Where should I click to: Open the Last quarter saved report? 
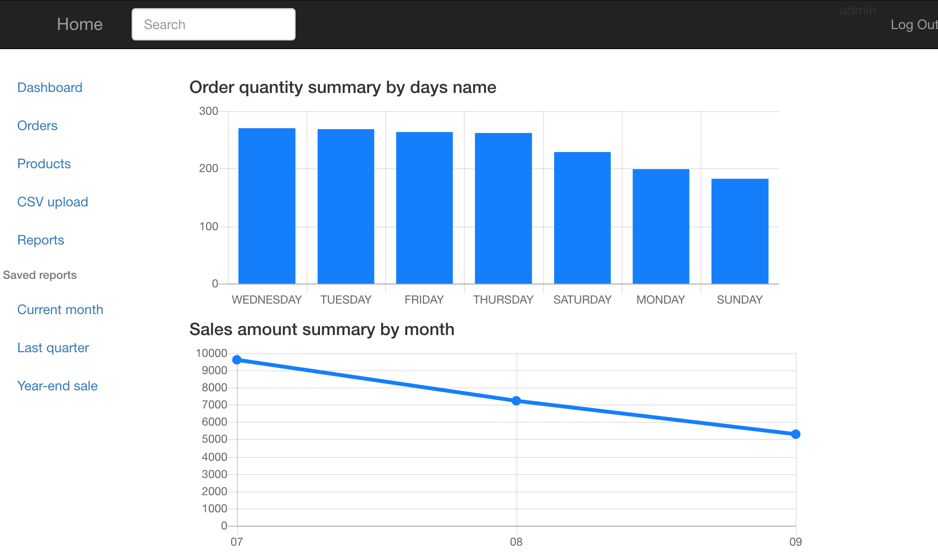pyautogui.click(x=53, y=348)
